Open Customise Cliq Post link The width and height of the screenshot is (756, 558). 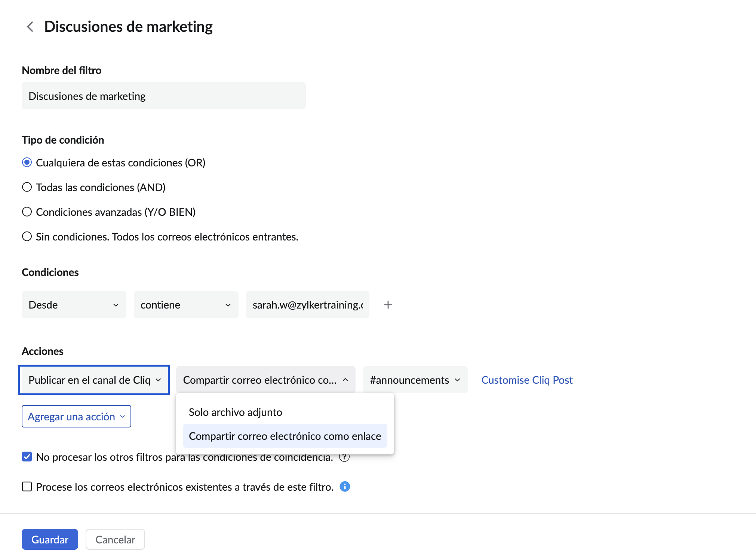point(527,380)
